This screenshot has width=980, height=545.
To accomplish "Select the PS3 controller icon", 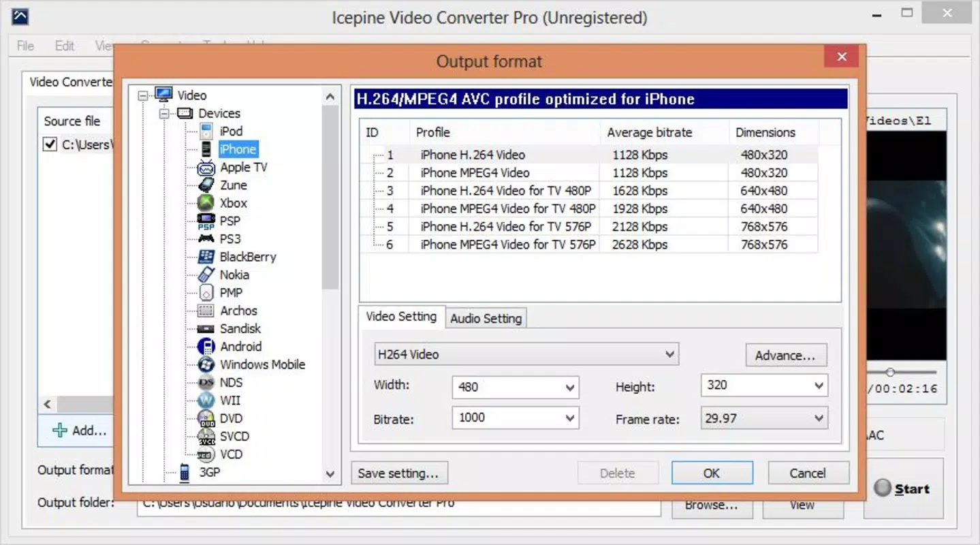I will click(206, 238).
